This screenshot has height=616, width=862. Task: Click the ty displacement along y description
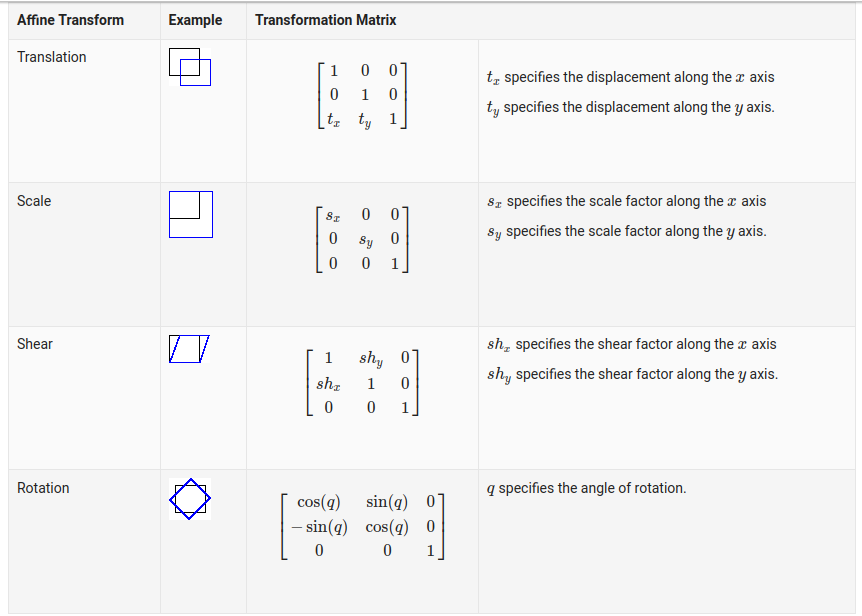[x=630, y=107]
